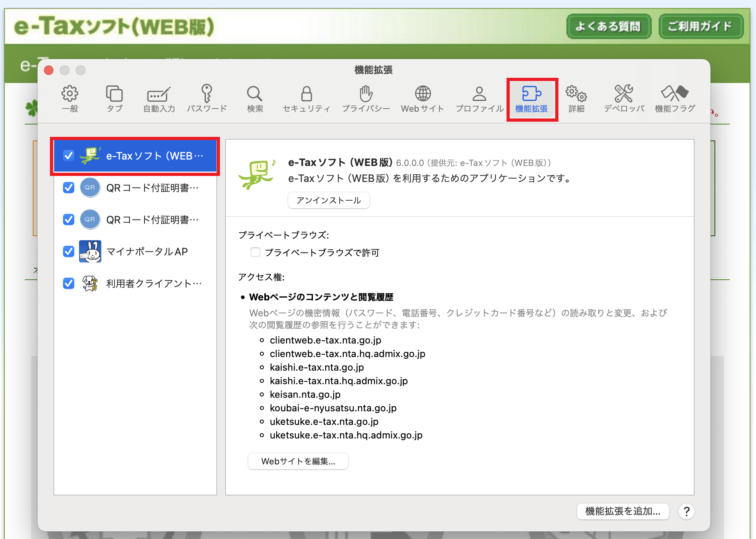This screenshot has width=756, height=539.
Task: Click the 利用者クライアント dog icon
Action: point(90,283)
